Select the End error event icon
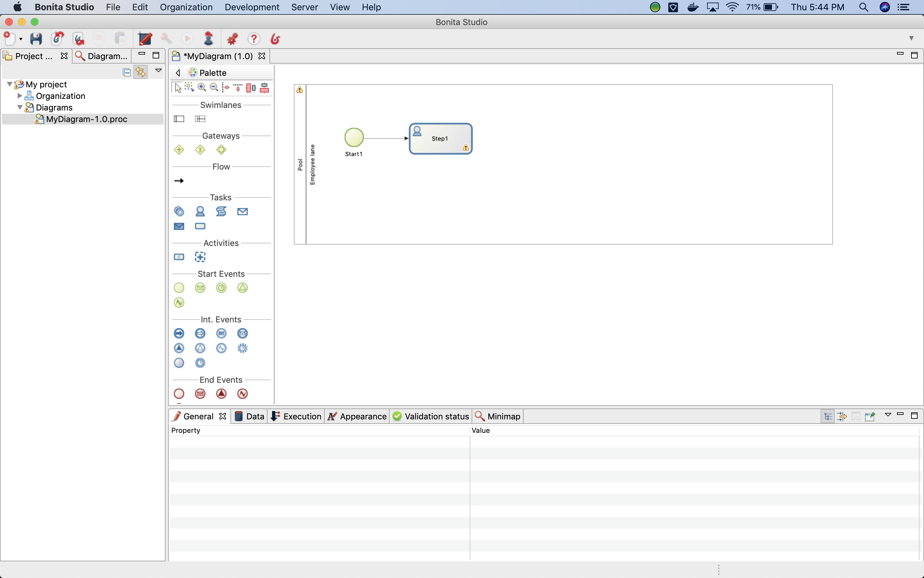924x578 pixels. tap(243, 394)
